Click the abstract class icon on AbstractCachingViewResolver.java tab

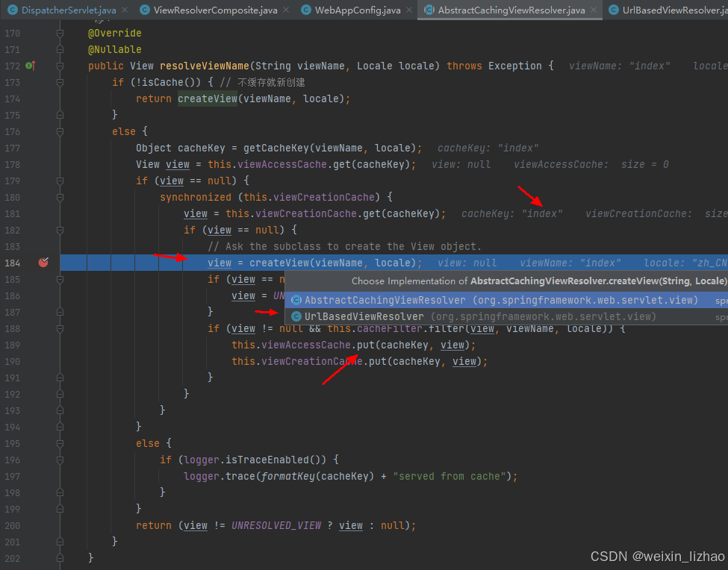pyautogui.click(x=429, y=10)
